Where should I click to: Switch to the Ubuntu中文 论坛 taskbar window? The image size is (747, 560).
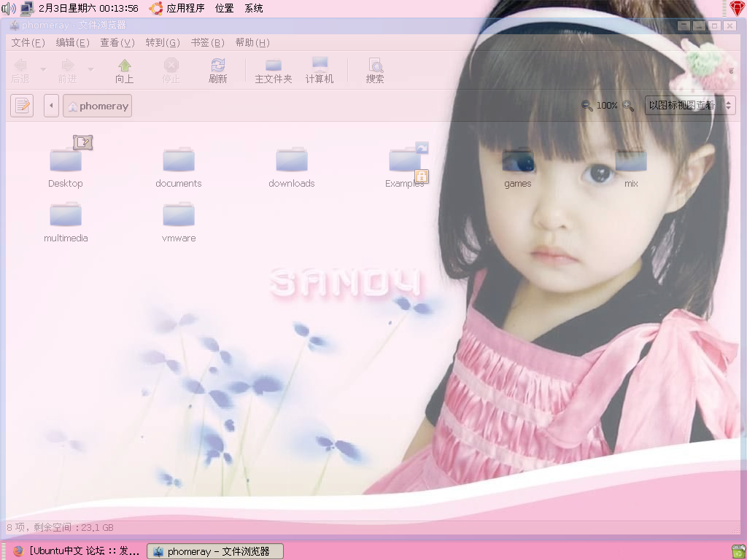pos(76,551)
